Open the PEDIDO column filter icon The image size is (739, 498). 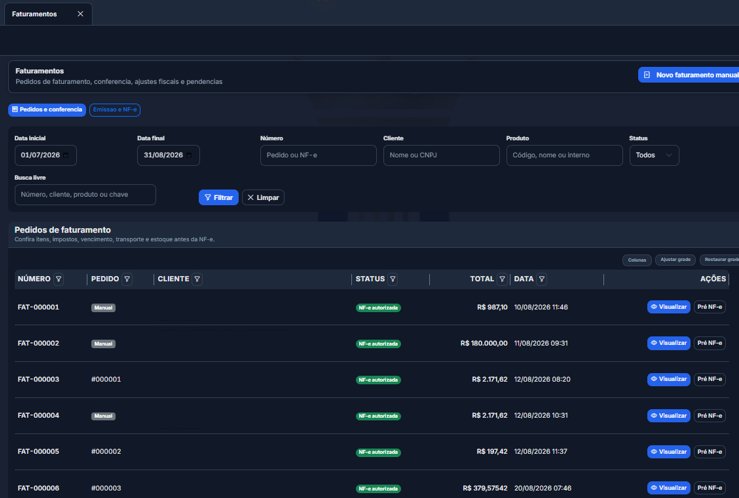(127, 279)
